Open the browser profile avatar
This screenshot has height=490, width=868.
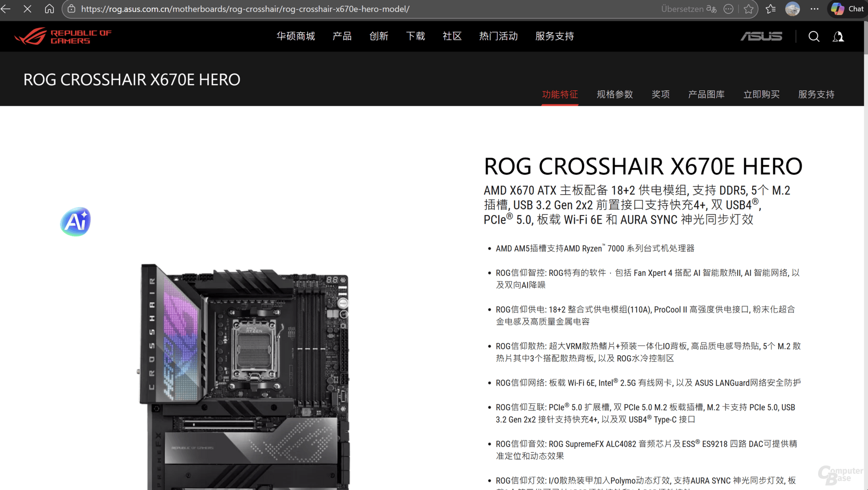(x=792, y=9)
